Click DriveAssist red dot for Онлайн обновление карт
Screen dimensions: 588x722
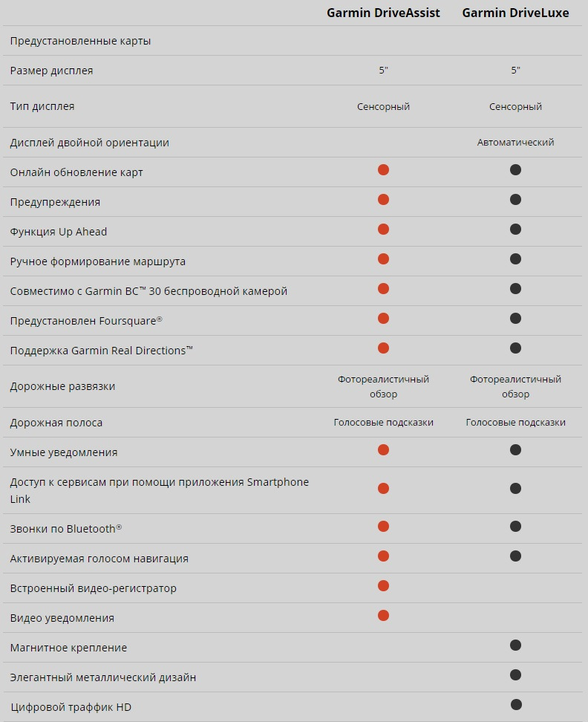pos(383,170)
